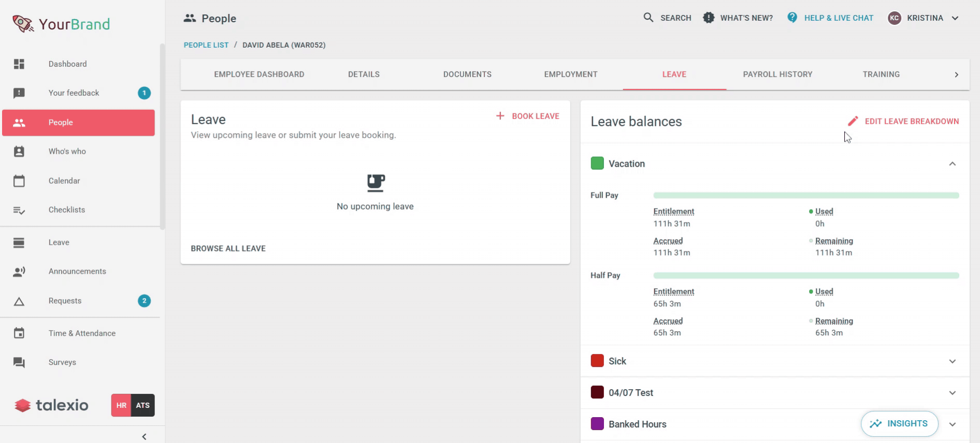Collapse the sidebar with left chevron
Screen dimensions: 980x443
click(145, 437)
